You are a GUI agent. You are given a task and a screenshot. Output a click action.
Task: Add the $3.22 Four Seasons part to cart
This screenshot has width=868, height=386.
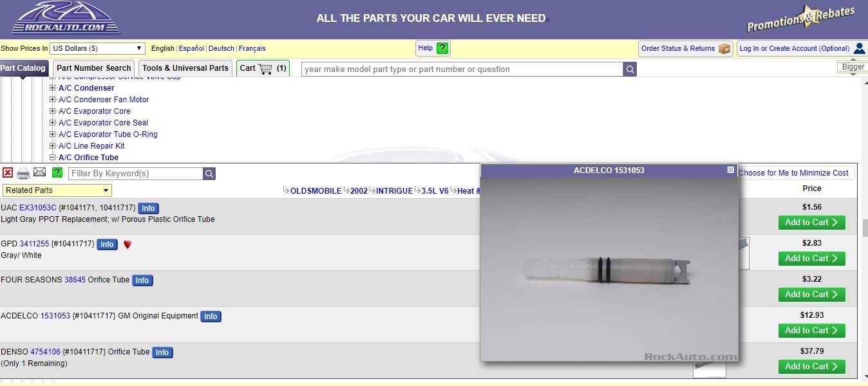811,295
